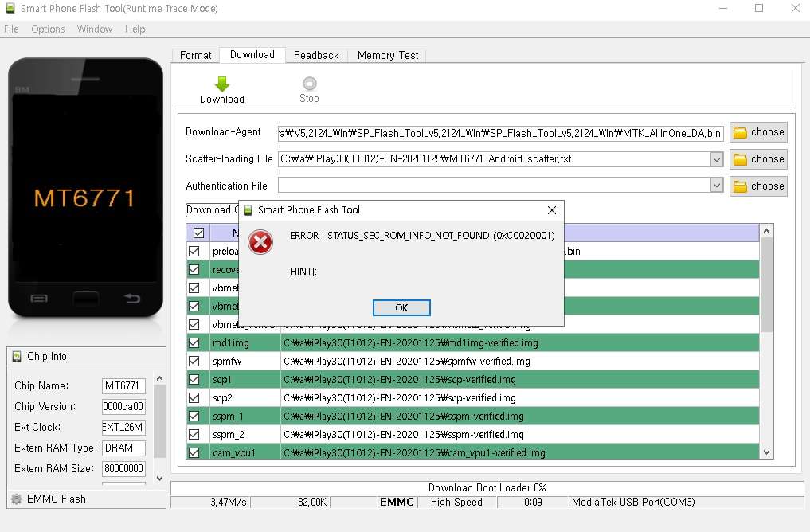The width and height of the screenshot is (810, 532).
Task: Click the Download-Agent path input field
Action: pos(500,133)
